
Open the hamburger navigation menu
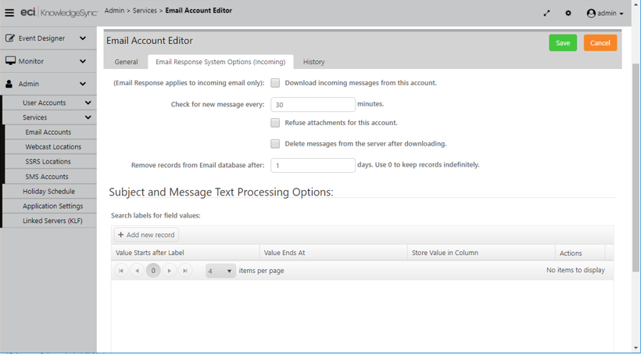coord(9,13)
